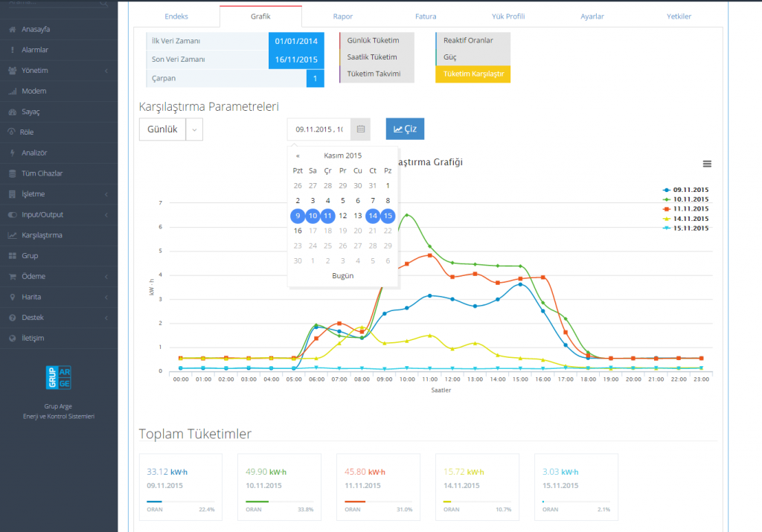
Task: Switch to the Yük Profili tab
Action: [x=508, y=16]
